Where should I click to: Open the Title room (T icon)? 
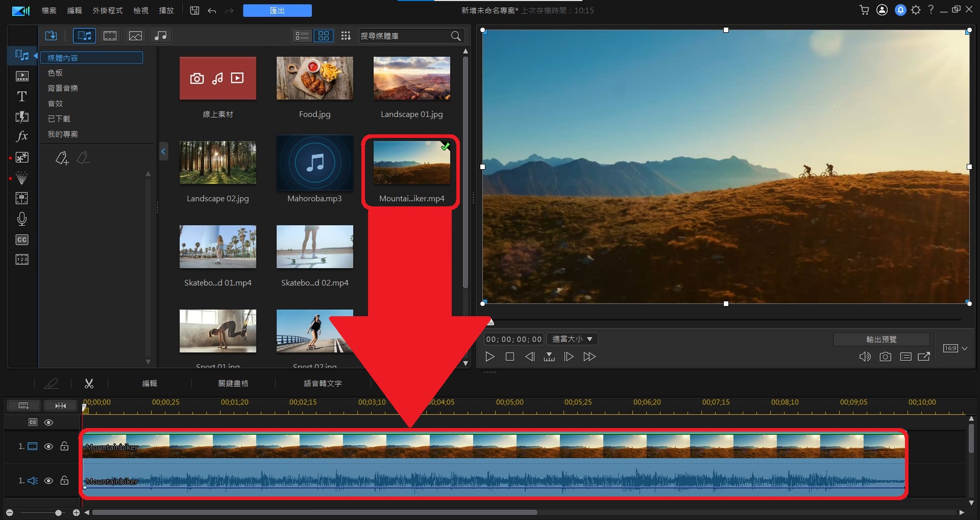click(x=21, y=97)
